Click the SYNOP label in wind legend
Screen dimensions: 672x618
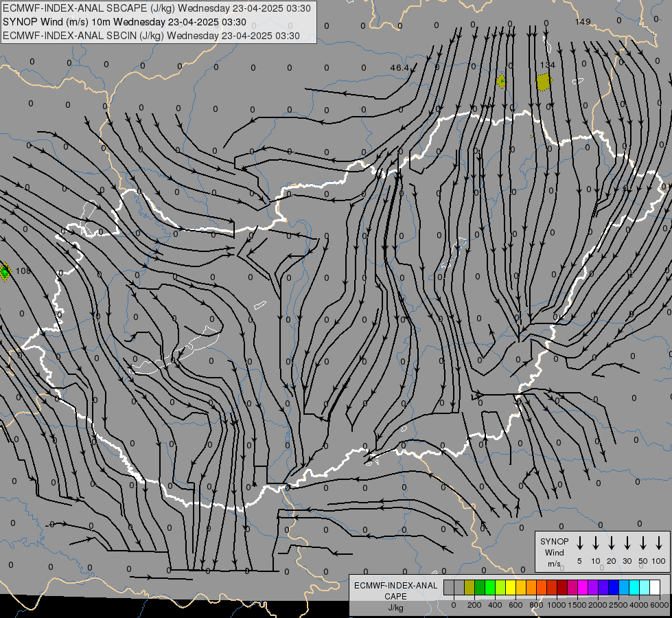[x=554, y=542]
